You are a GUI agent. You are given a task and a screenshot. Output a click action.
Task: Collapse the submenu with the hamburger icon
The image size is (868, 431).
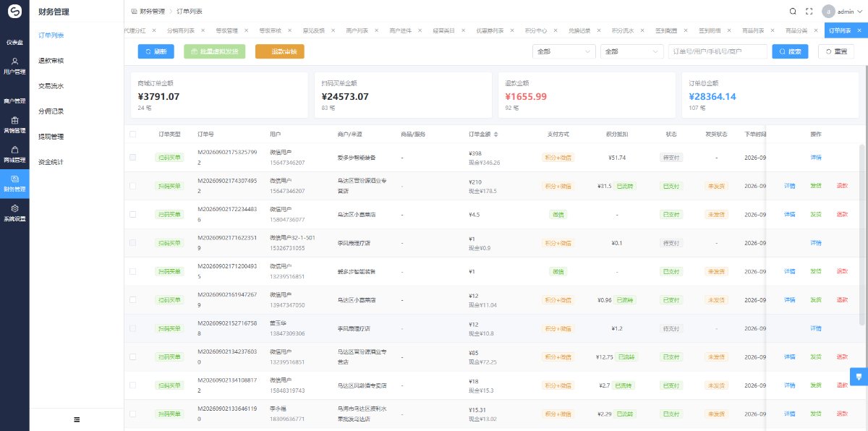point(77,419)
